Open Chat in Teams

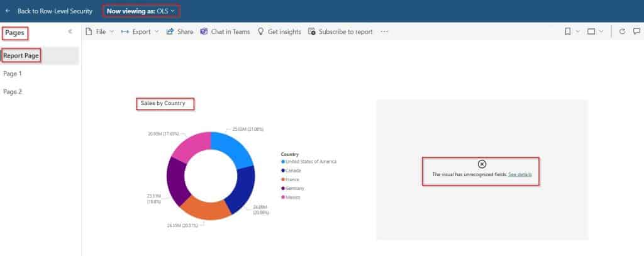tap(225, 31)
